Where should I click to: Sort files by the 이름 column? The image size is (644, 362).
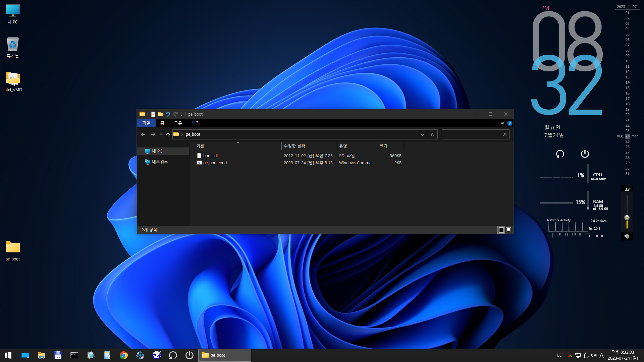pos(238,146)
